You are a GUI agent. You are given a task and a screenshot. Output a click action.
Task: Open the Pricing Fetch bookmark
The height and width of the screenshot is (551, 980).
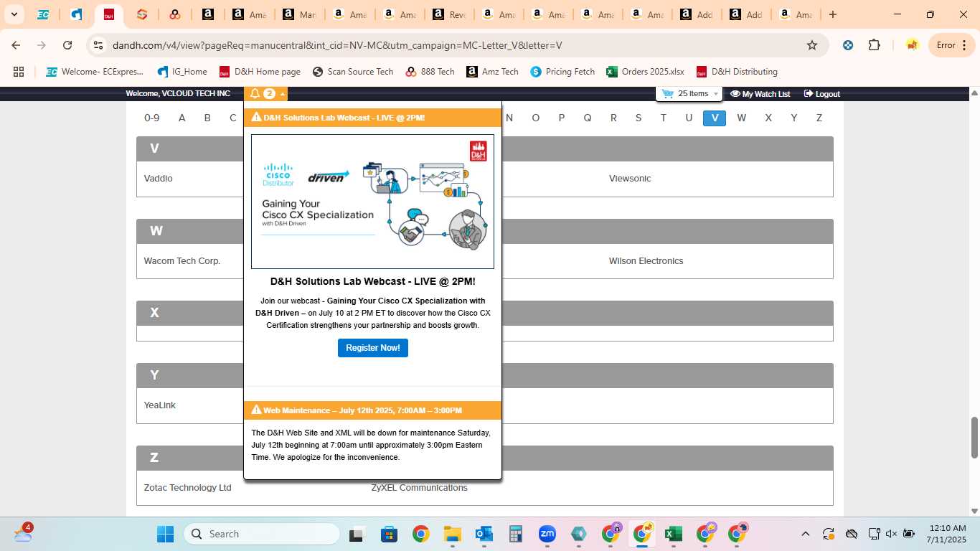click(563, 72)
